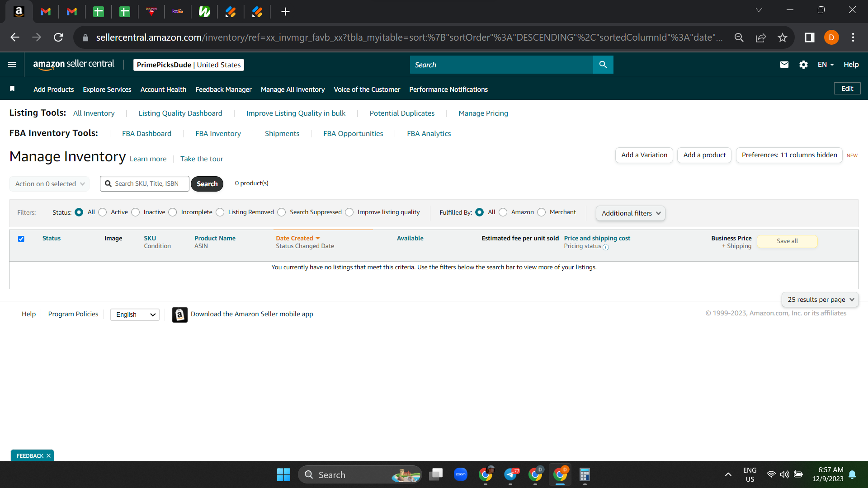The height and width of the screenshot is (488, 868).
Task: Go back to previous browser page
Action: pyautogui.click(x=15, y=38)
